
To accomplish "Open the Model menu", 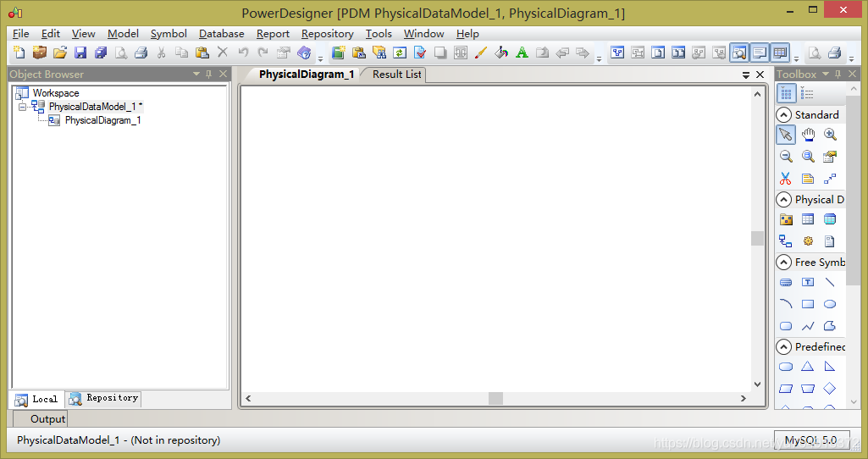I will coord(123,34).
